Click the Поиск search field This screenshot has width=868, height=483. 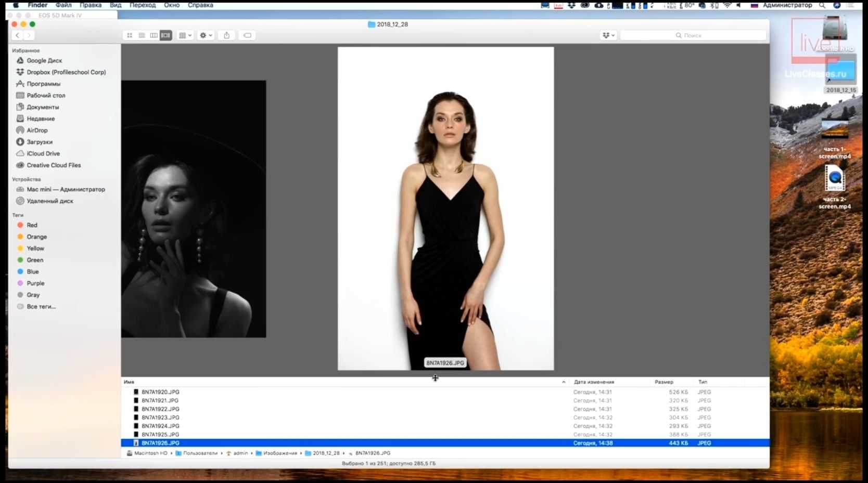coord(693,35)
